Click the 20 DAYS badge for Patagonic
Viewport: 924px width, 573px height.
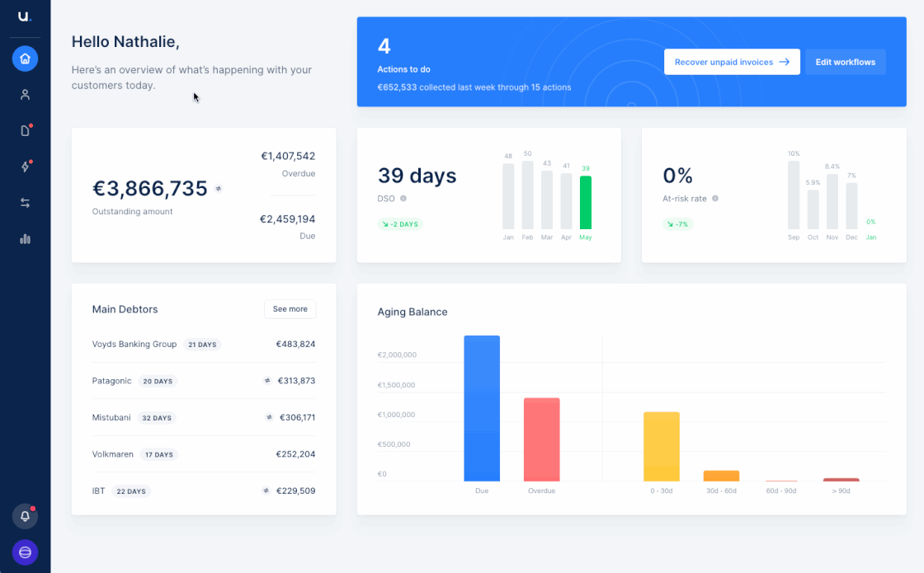[158, 381]
